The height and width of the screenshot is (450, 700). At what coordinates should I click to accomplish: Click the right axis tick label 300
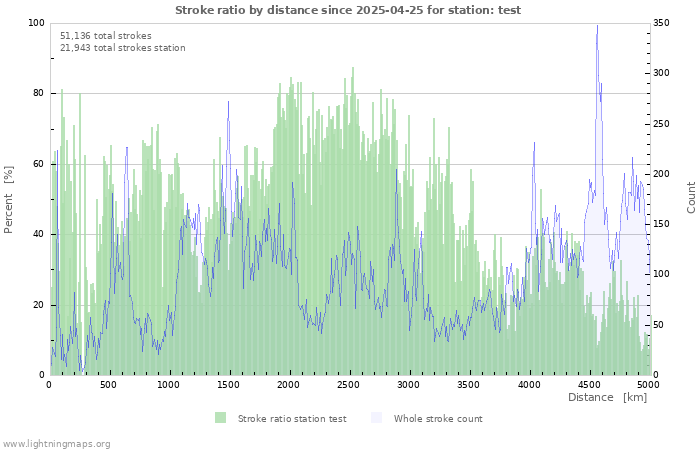(661, 73)
